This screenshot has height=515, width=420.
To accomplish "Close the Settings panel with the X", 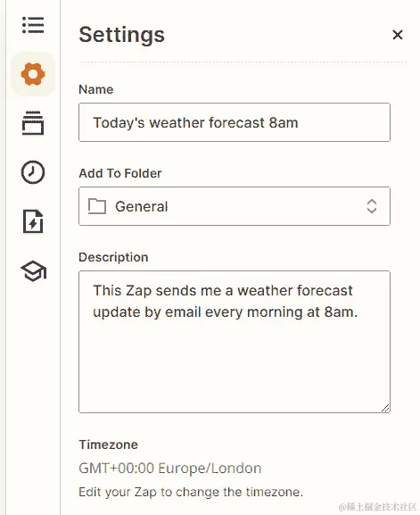I will coord(398,35).
